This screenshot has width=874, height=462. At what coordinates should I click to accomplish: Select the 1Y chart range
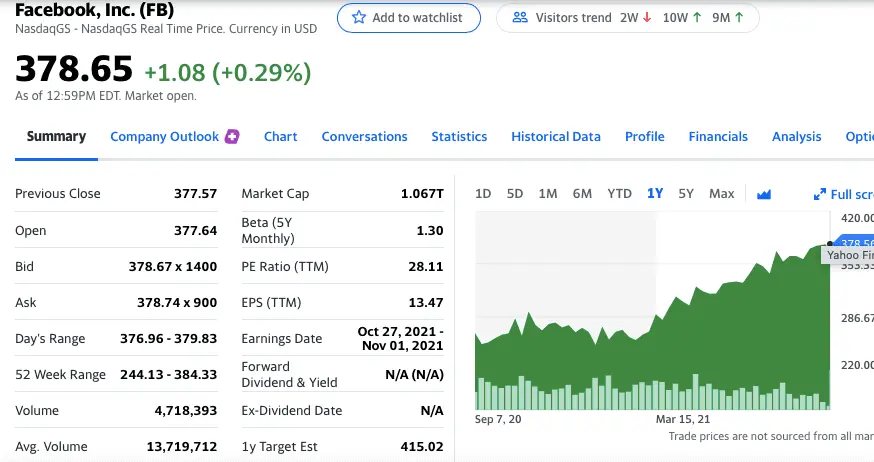click(x=655, y=193)
